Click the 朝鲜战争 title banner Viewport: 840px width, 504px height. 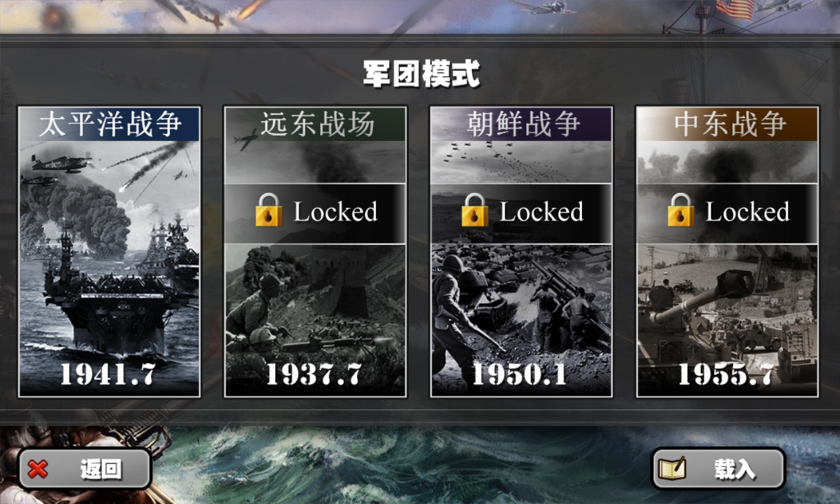(x=522, y=124)
